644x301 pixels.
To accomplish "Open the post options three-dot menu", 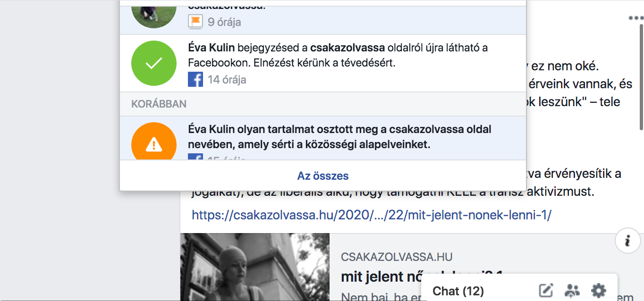I will tap(636, 18).
